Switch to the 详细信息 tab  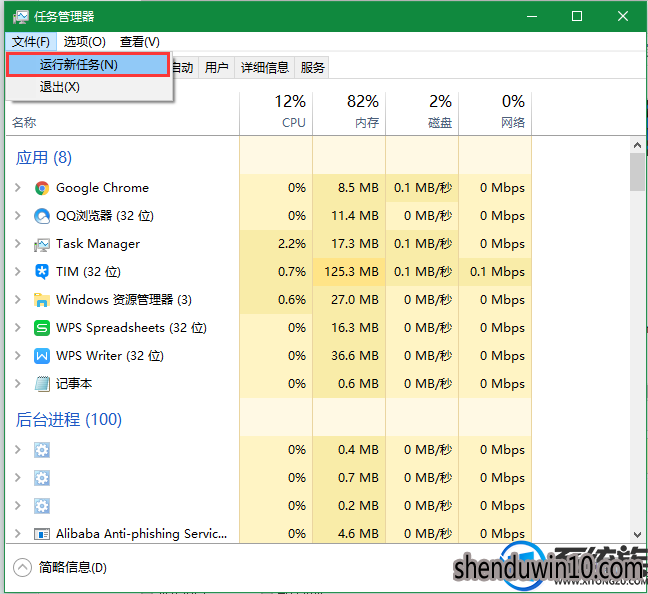coord(264,67)
